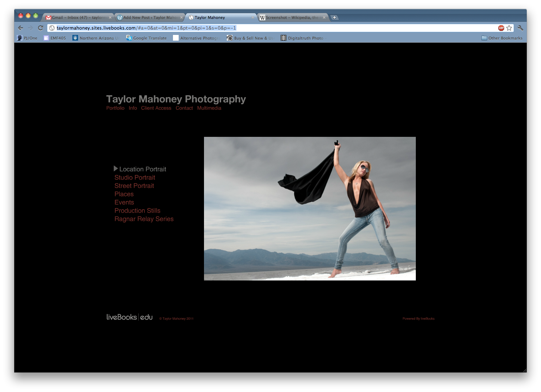Open a new tab with the plus button
The image size is (541, 392).
pos(334,17)
